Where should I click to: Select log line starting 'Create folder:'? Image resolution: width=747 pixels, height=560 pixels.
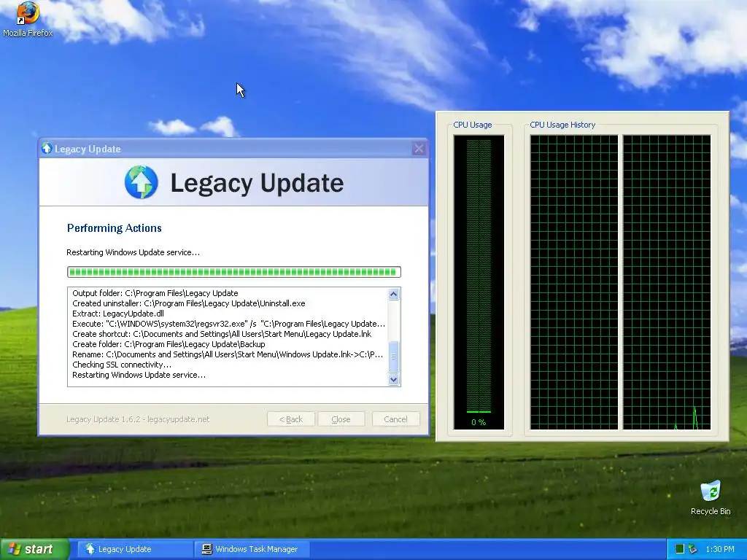tap(169, 344)
